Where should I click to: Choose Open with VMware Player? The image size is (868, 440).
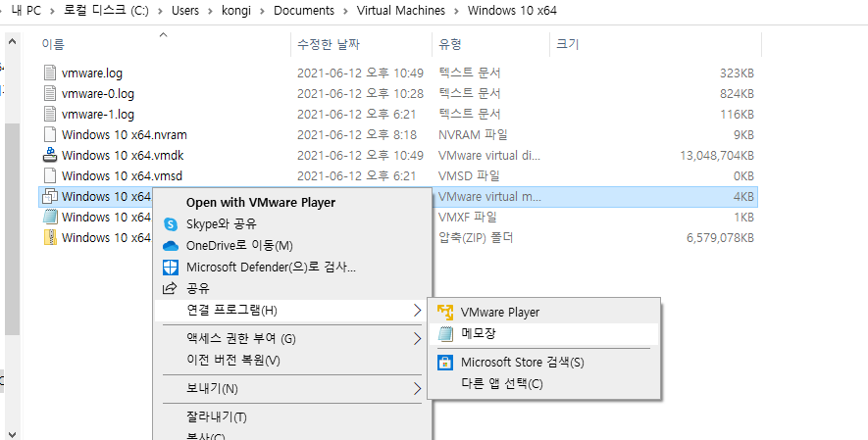pos(292,202)
